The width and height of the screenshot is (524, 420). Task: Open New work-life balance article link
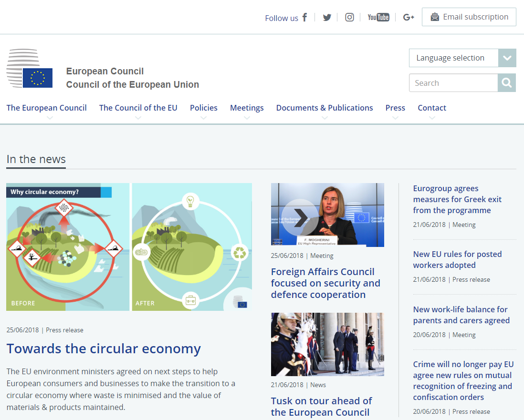(461, 315)
